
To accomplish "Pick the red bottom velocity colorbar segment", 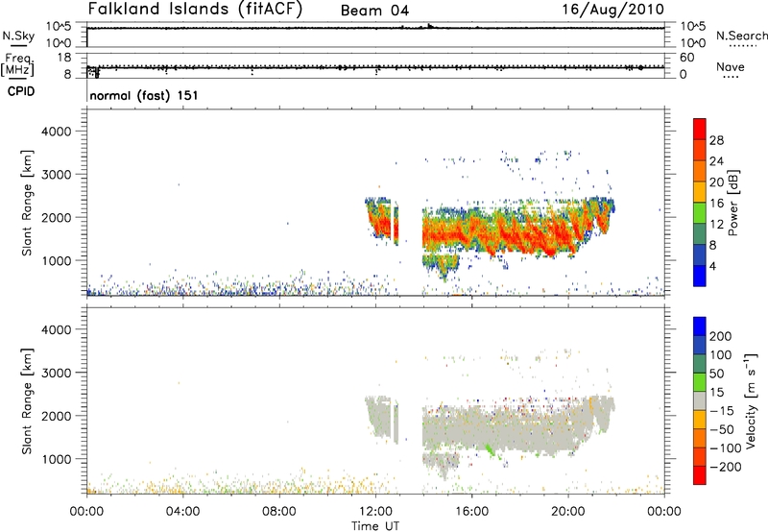I will click(x=700, y=475).
